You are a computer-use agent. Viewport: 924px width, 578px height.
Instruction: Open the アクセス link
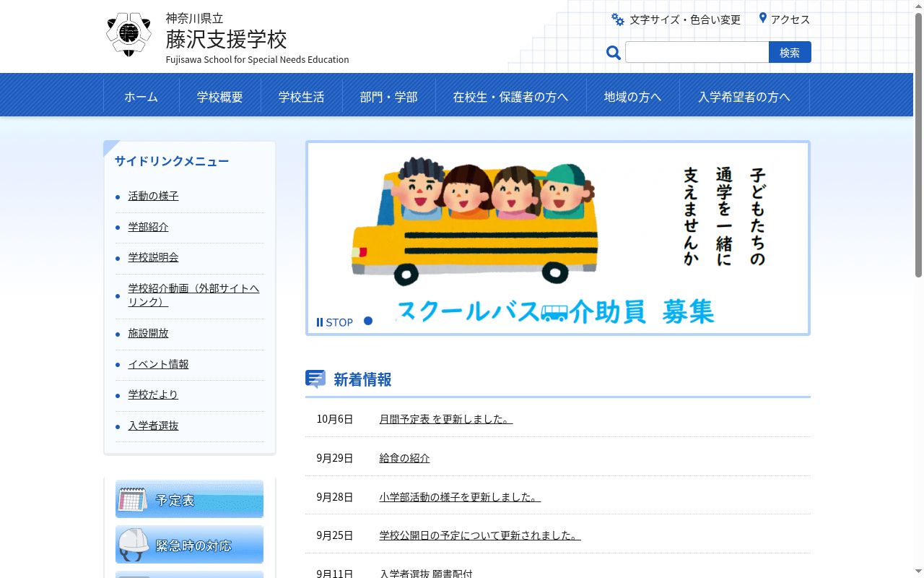[790, 20]
